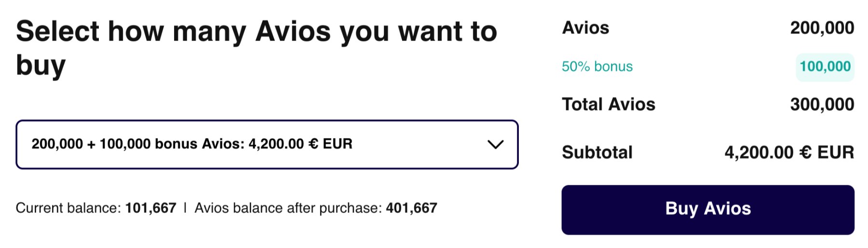Image resolution: width=868 pixels, height=248 pixels.
Task: Click the divider between the balance texts
Action: pos(185,208)
